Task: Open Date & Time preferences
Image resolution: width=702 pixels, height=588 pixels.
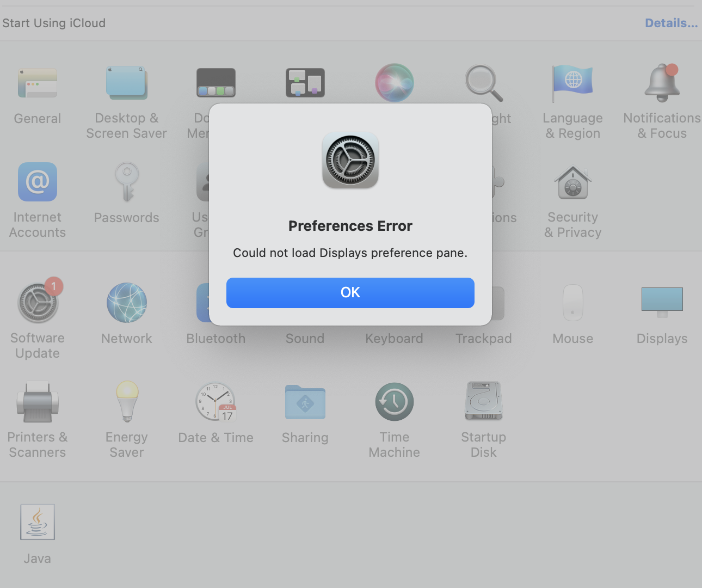Action: (x=216, y=402)
